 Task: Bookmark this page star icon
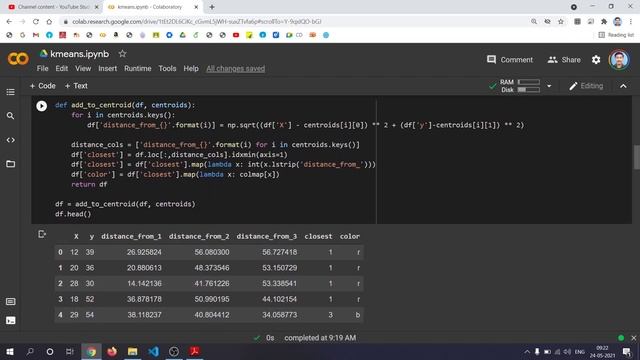pos(561,21)
